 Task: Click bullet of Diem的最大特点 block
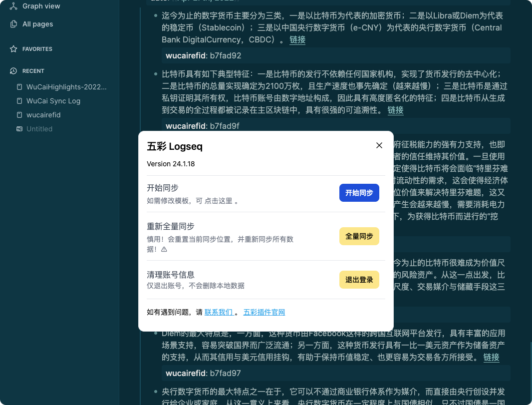coord(155,334)
